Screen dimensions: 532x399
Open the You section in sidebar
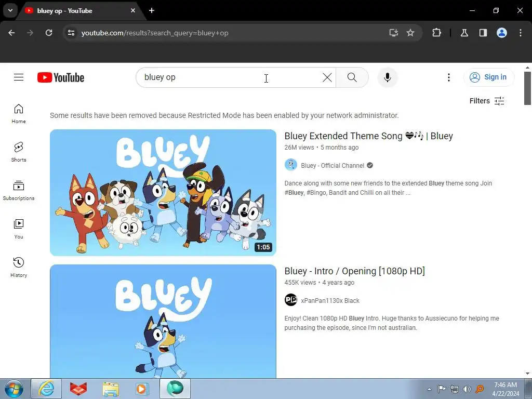(x=19, y=229)
